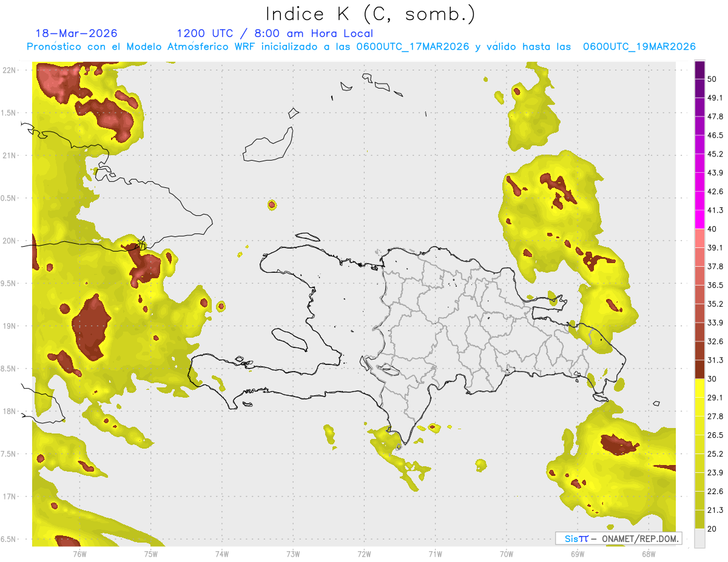Select the date text '18-Mar-2026'
The width and height of the screenshot is (728, 562).
point(76,33)
